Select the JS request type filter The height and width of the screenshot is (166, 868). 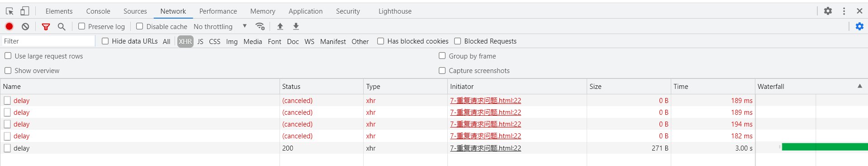click(200, 41)
